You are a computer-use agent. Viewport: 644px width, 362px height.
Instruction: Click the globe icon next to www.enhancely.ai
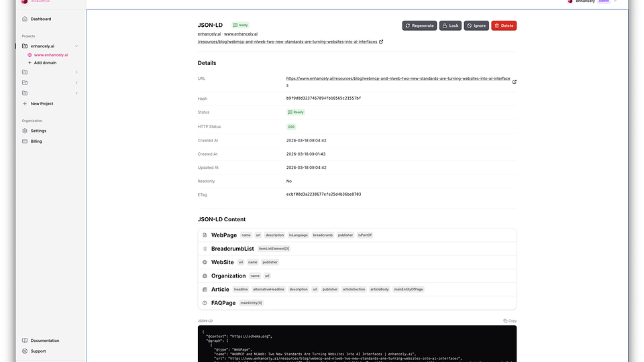[30, 55]
